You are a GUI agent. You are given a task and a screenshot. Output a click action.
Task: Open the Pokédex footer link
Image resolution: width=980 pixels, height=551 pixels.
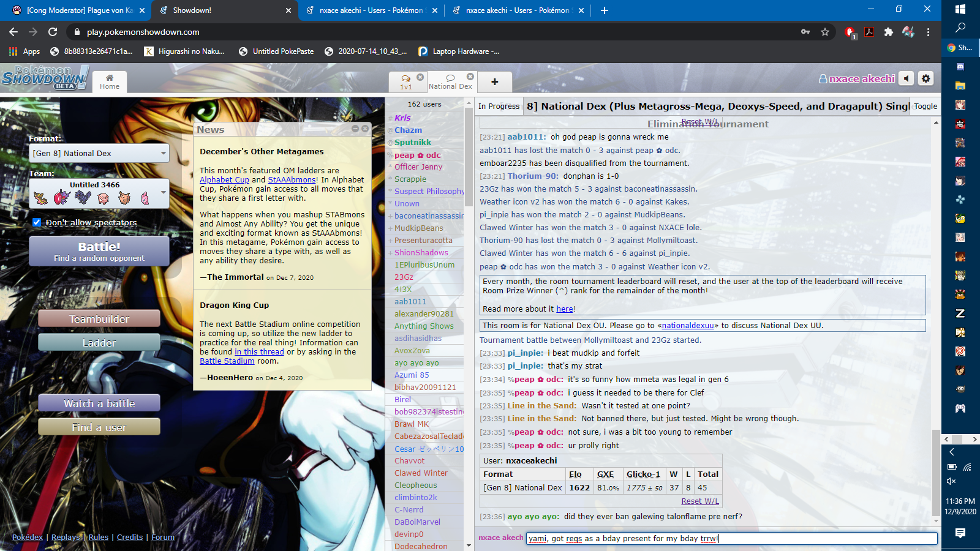pos(28,538)
